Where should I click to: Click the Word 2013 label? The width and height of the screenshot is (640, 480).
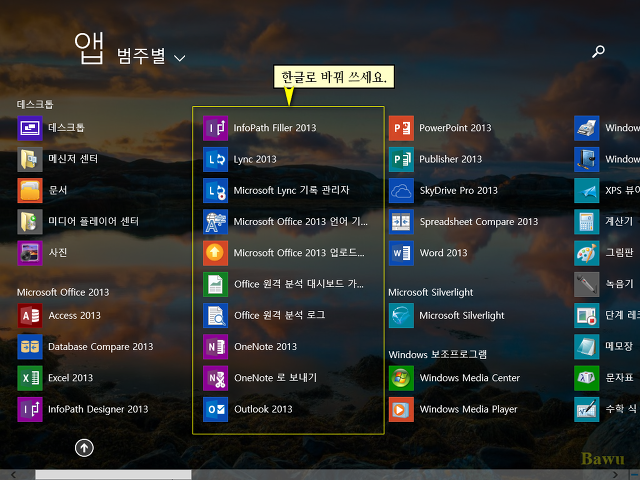[x=444, y=253]
